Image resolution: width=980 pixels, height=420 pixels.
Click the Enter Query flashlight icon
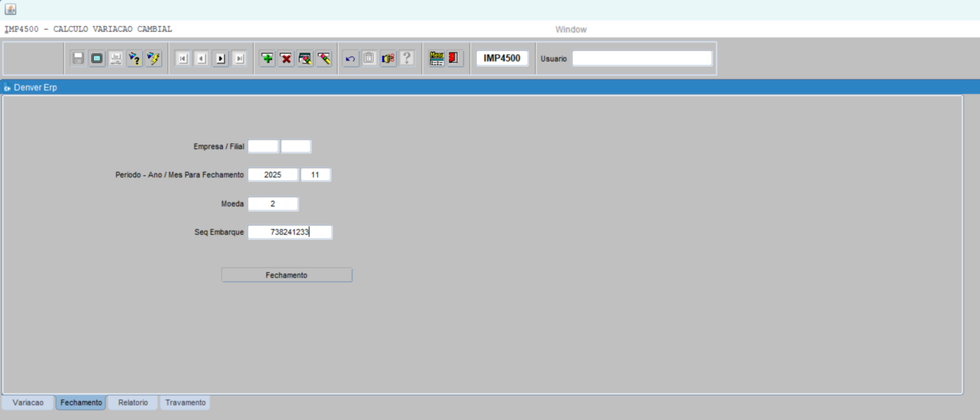(x=135, y=58)
